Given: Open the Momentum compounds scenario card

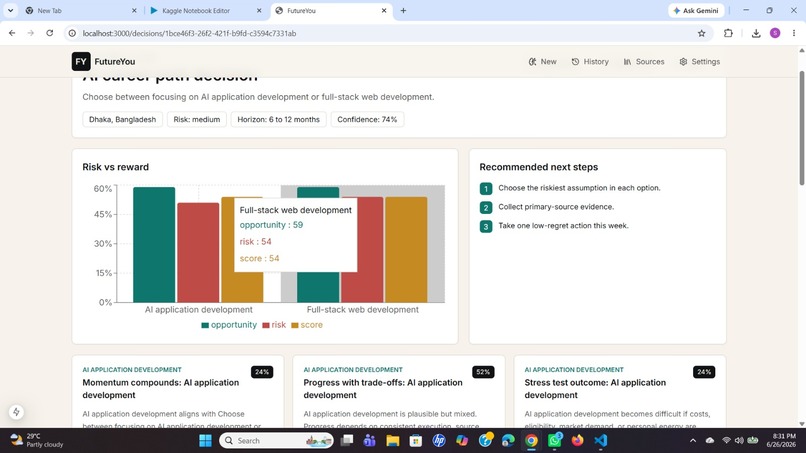Looking at the screenshot, I should (x=178, y=391).
